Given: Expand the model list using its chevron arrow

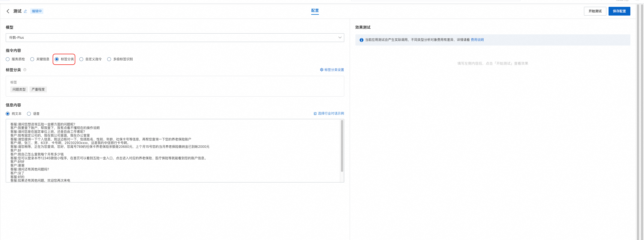Looking at the screenshot, I should coord(340,38).
